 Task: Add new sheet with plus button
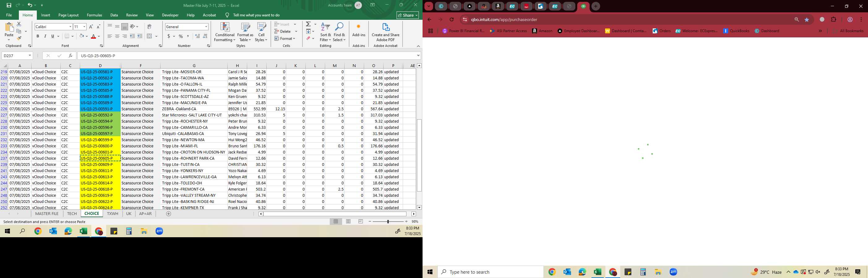coord(169,214)
